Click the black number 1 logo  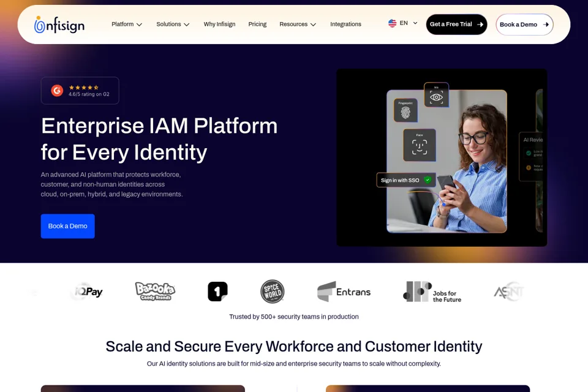pos(217,292)
